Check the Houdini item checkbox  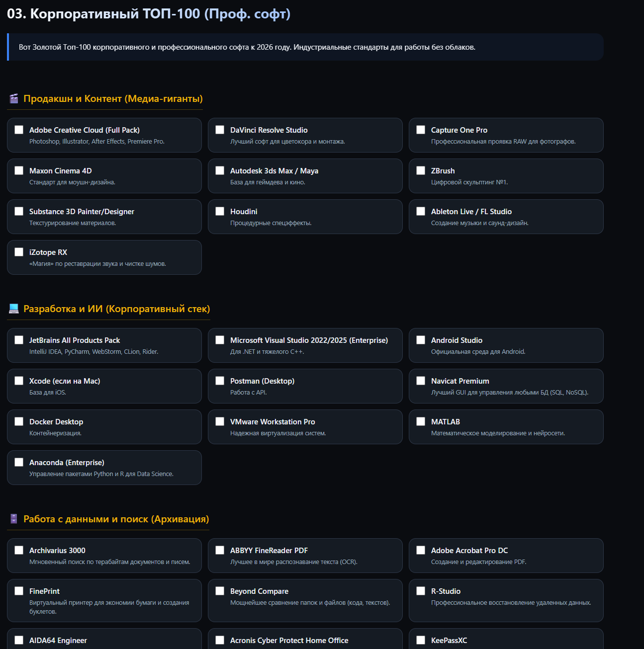[220, 211]
